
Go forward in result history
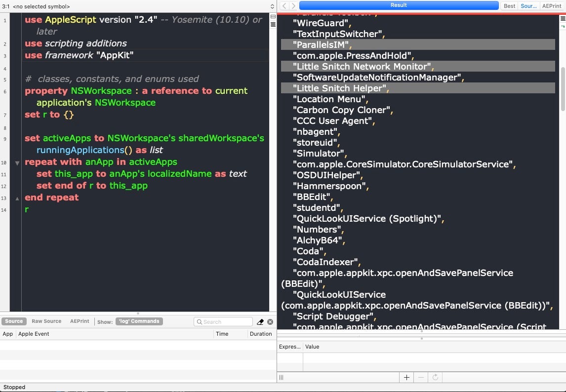[x=293, y=6]
